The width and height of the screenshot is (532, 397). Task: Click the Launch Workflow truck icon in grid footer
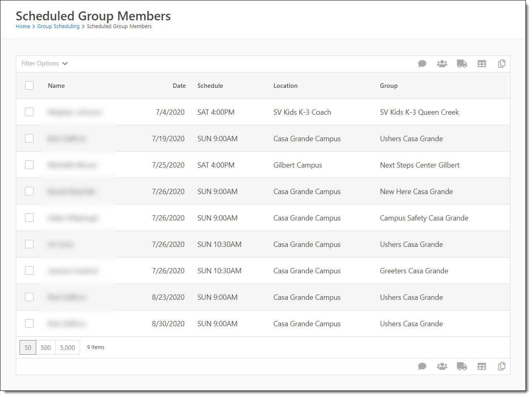pyautogui.click(x=462, y=366)
